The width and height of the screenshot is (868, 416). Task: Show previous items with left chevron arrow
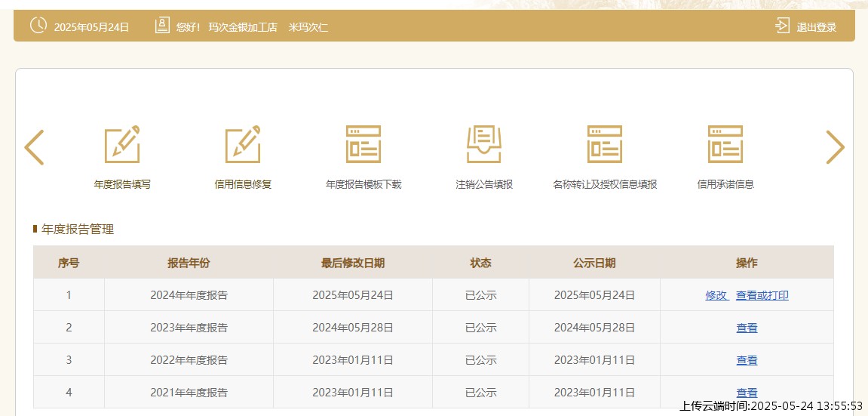(34, 147)
